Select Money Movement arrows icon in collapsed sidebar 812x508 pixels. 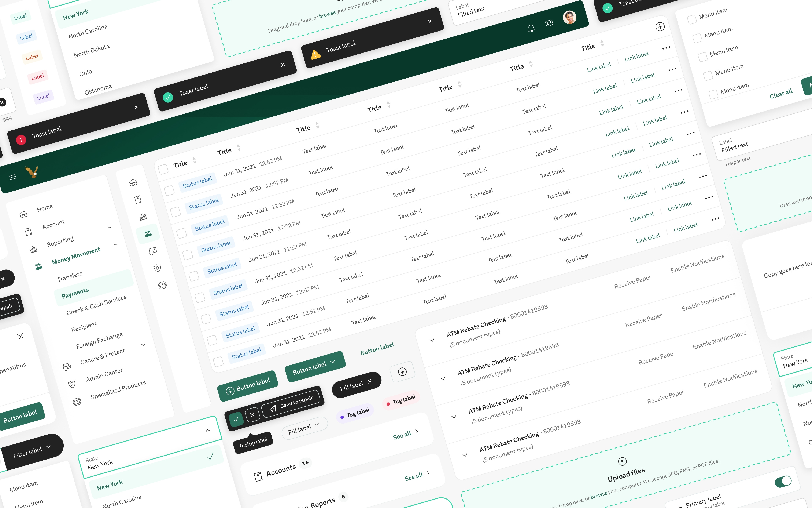(x=148, y=233)
